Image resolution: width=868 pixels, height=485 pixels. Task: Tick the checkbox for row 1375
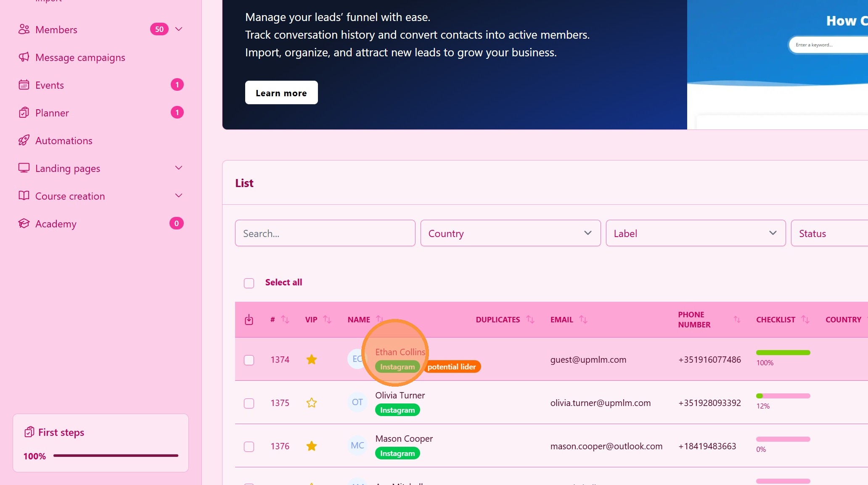(x=249, y=403)
